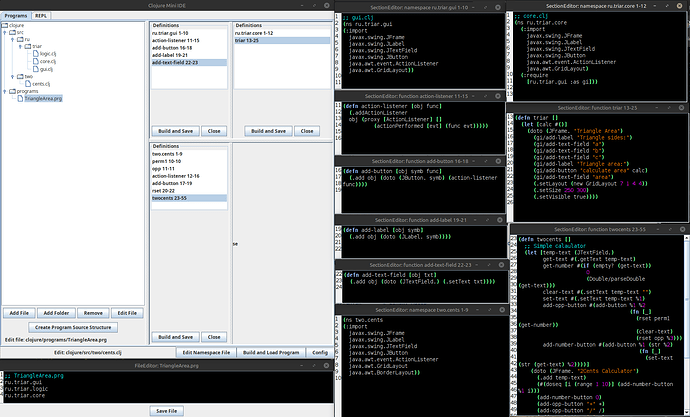Collapse the two folder node

[x=14, y=75]
